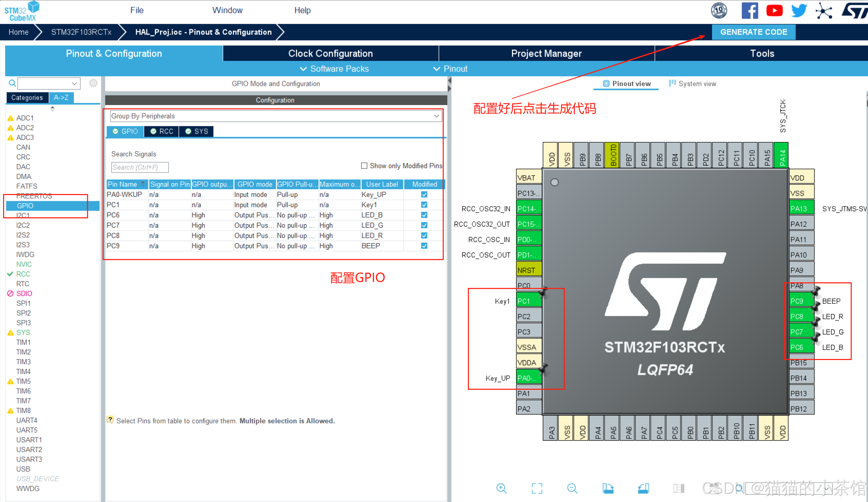Toggle Modified checkbox for PC7 row
Screen dimensions: 868x502
(x=424, y=225)
